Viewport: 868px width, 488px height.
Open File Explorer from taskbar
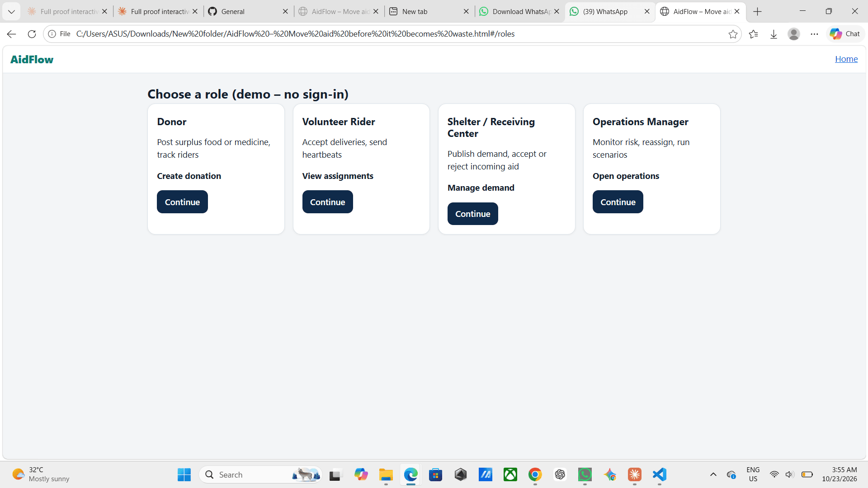point(386,474)
